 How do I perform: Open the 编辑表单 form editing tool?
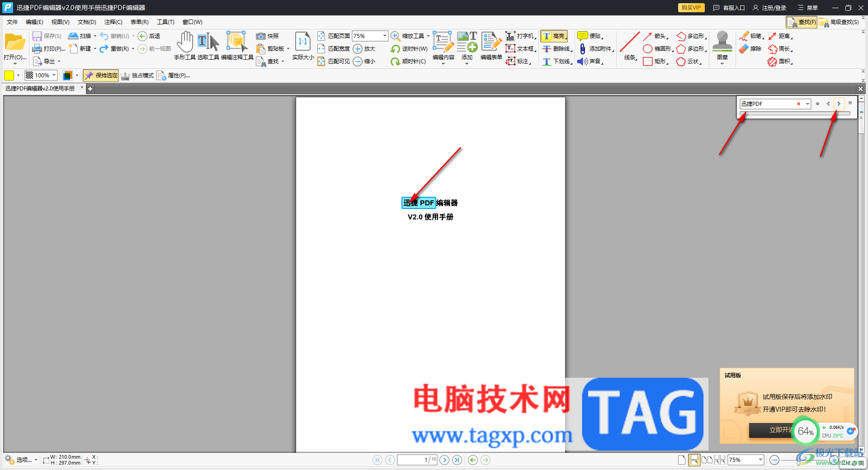click(x=491, y=46)
